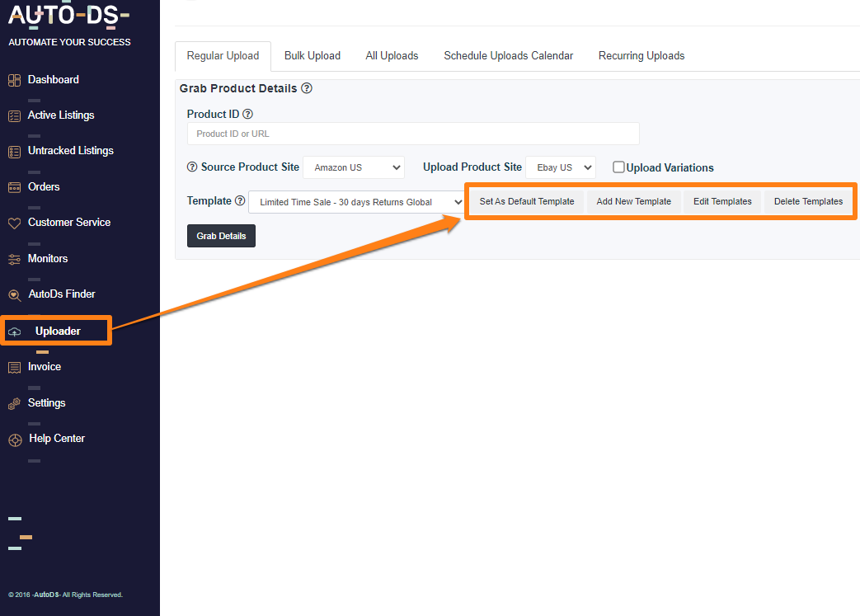Click the Dashboard grid icon
The image size is (860, 616).
click(x=14, y=81)
